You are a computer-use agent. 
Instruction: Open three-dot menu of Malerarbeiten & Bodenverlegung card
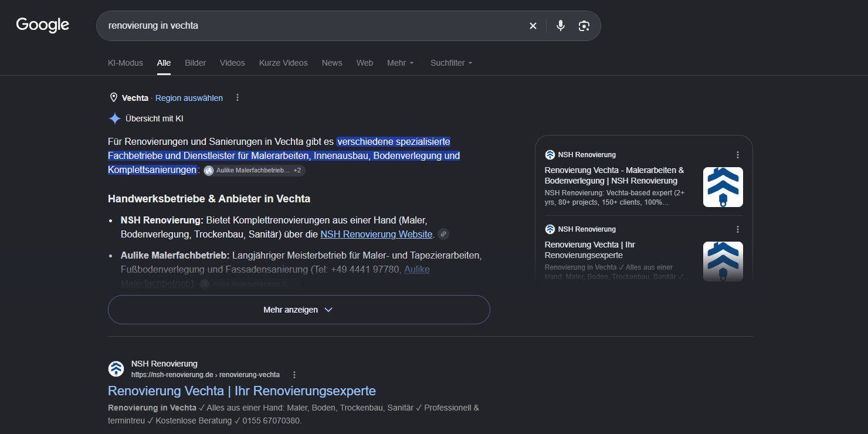738,155
